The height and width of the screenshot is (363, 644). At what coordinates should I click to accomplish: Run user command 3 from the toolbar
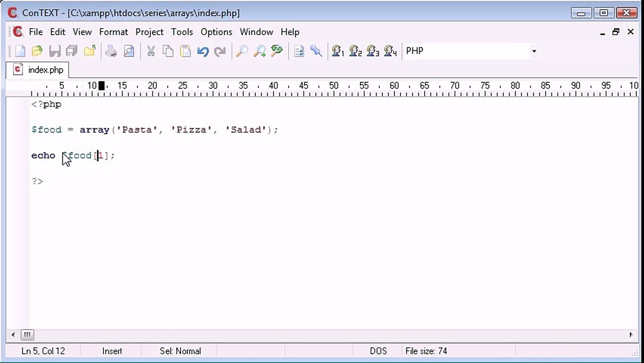(x=373, y=51)
